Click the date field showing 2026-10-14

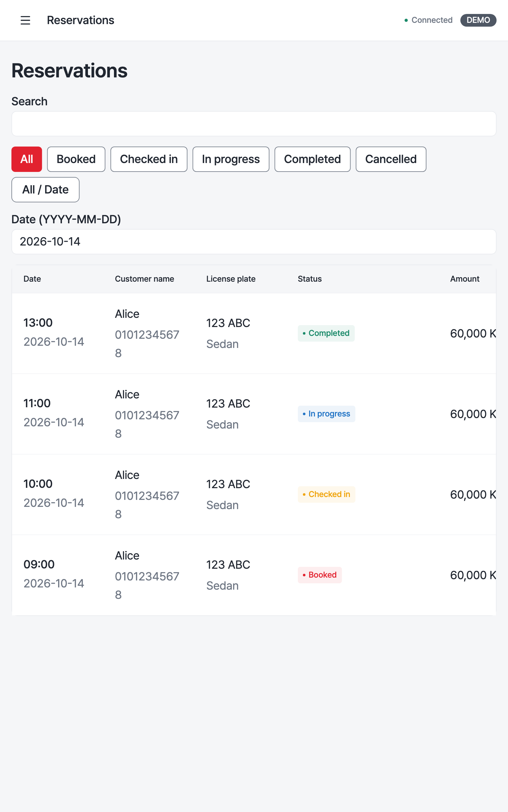254,242
